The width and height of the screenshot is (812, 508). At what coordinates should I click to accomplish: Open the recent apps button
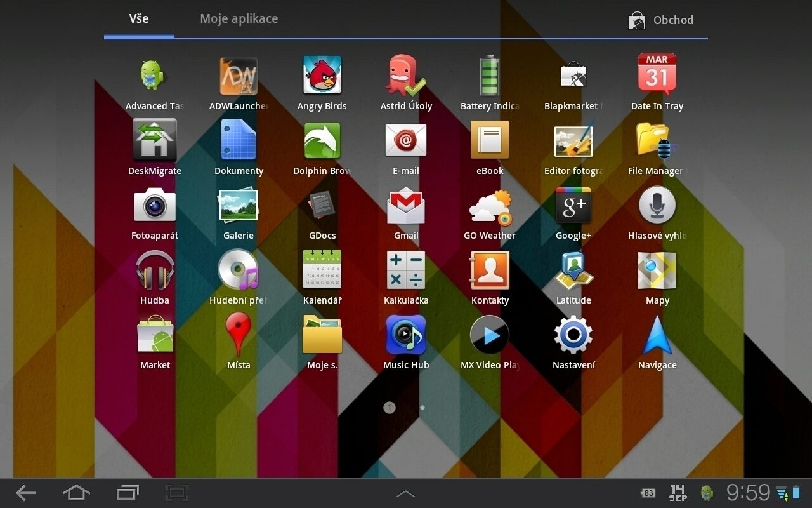(x=128, y=492)
